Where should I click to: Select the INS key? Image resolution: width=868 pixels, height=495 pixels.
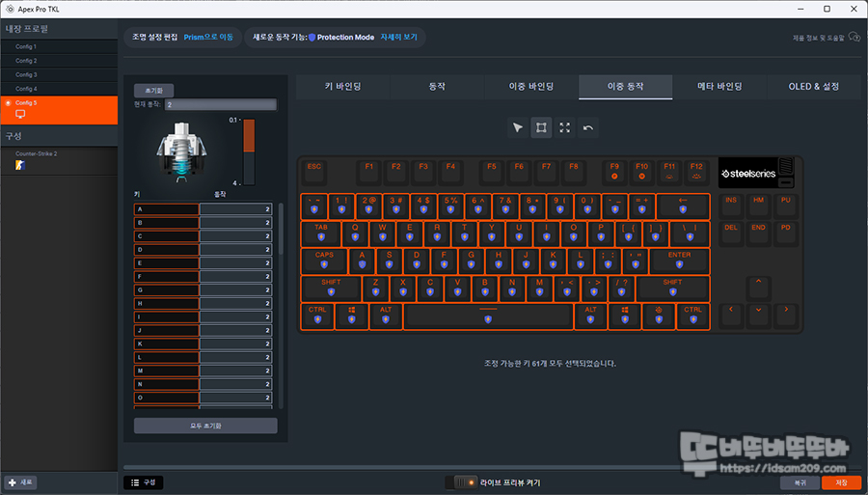coord(731,206)
